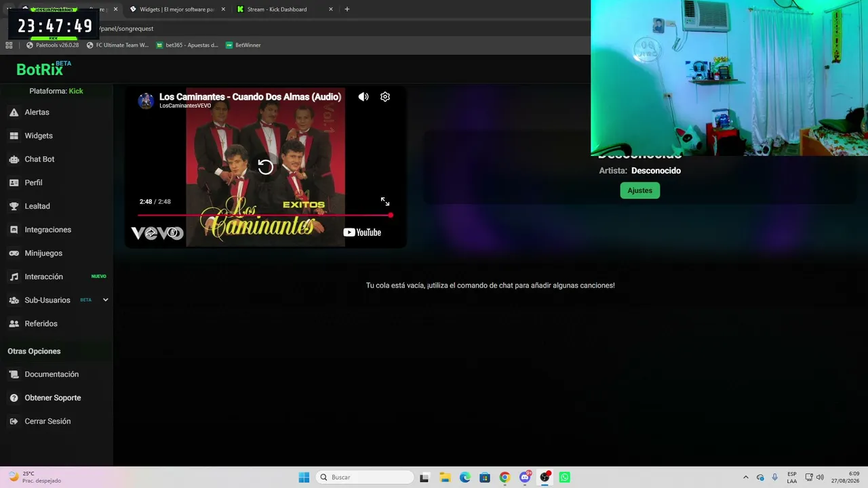Open Google Chrome from taskbar
This screenshot has height=488, width=868.
505,477
